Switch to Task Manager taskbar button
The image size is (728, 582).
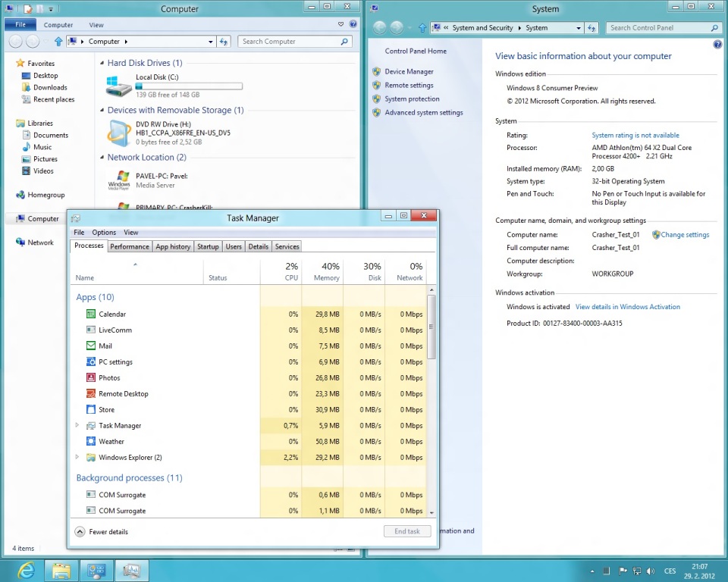(132, 571)
